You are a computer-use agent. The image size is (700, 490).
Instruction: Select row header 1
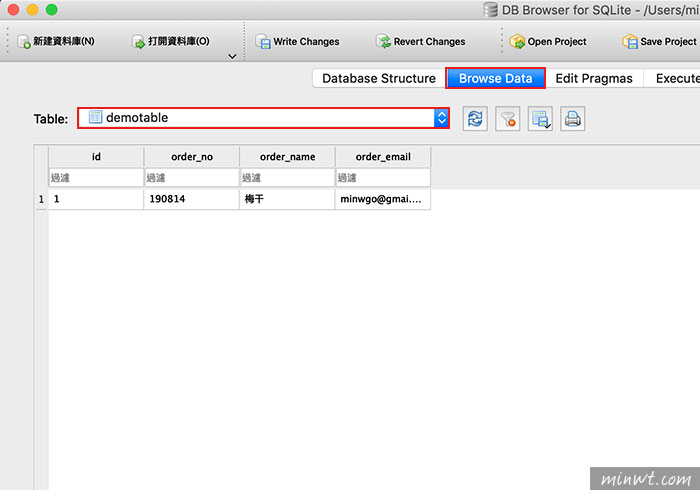click(41, 199)
